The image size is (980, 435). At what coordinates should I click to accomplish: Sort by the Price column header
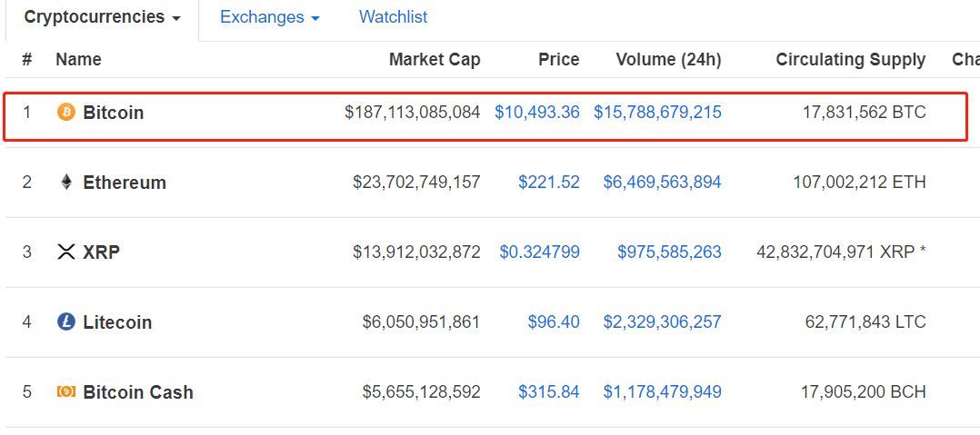coord(559,59)
